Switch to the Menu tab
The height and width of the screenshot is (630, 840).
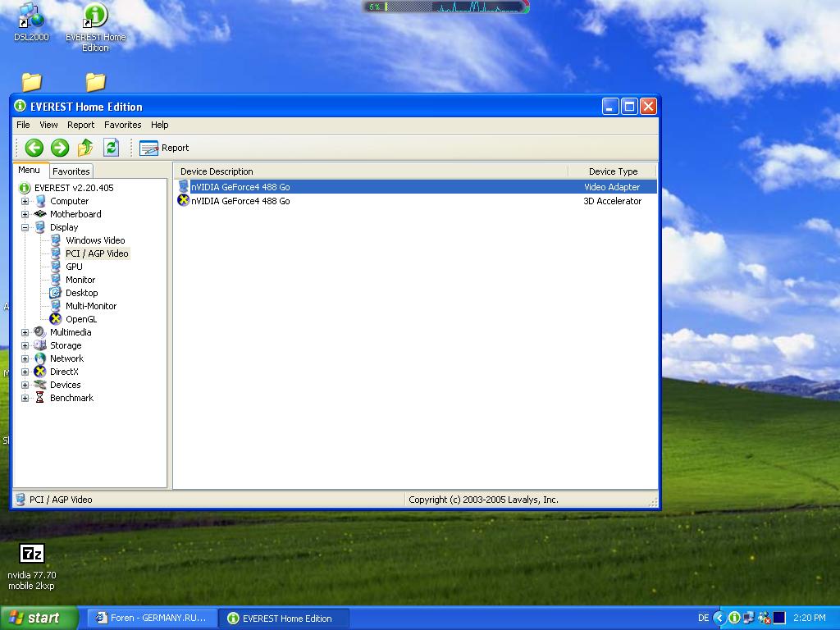[x=29, y=171]
